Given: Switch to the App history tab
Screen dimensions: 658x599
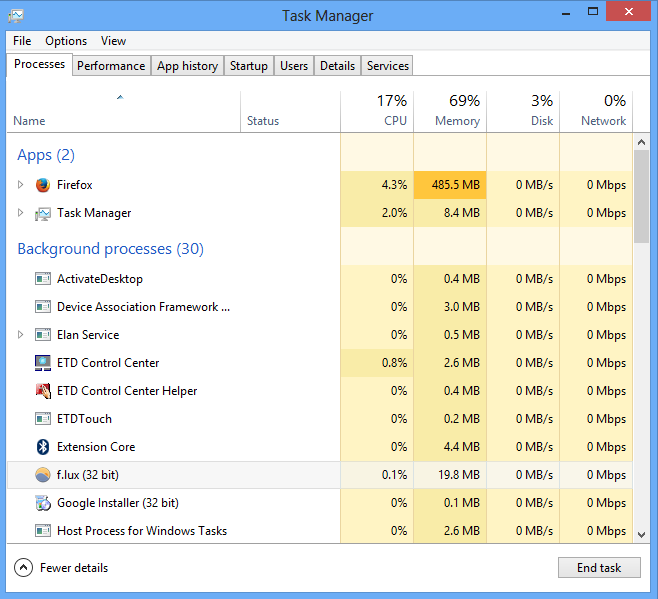Looking at the screenshot, I should (x=187, y=66).
